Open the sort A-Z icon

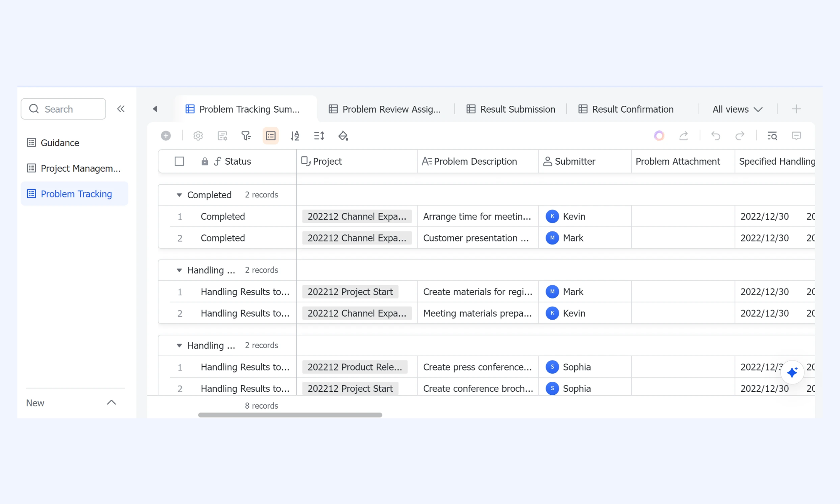click(295, 136)
